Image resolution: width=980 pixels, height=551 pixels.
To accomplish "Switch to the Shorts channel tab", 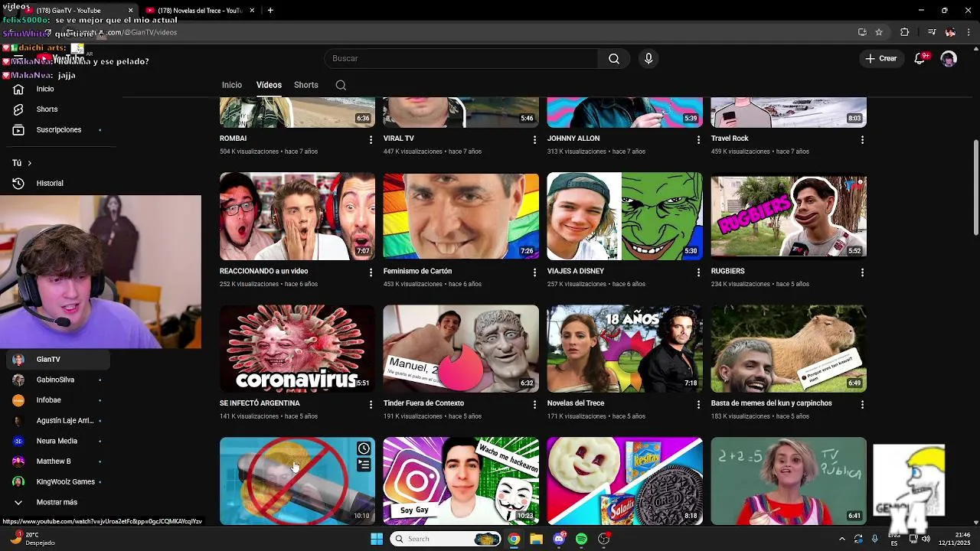I will [306, 85].
